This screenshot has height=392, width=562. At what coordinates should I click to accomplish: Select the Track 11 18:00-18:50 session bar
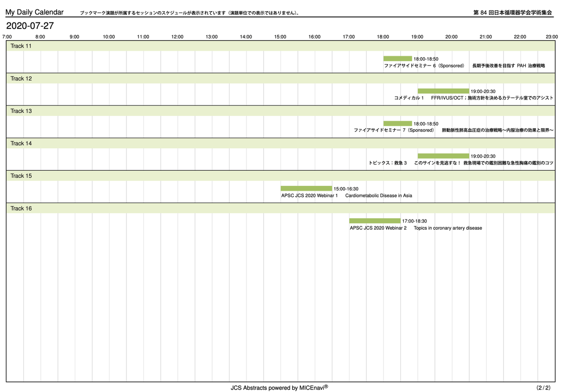point(398,58)
